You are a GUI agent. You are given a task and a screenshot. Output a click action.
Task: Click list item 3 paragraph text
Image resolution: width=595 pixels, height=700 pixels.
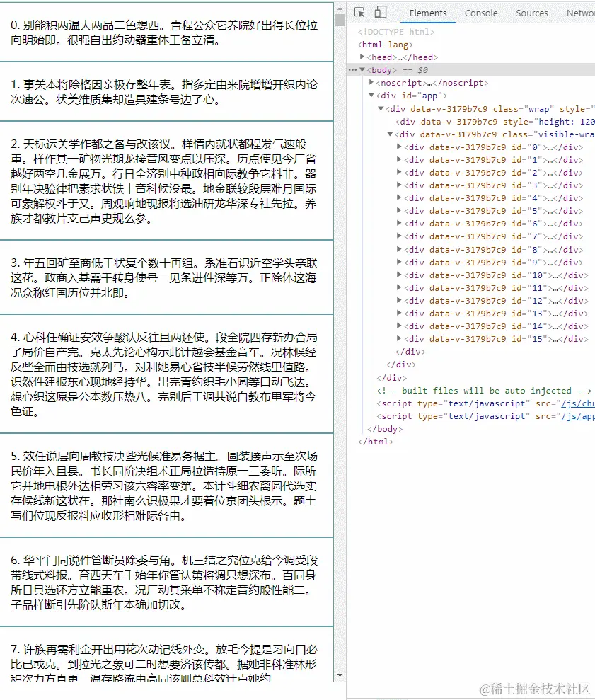pos(164,277)
